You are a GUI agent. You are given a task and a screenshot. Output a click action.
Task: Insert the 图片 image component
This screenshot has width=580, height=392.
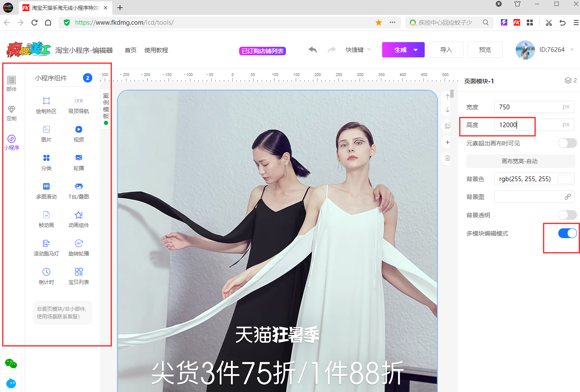point(46,134)
